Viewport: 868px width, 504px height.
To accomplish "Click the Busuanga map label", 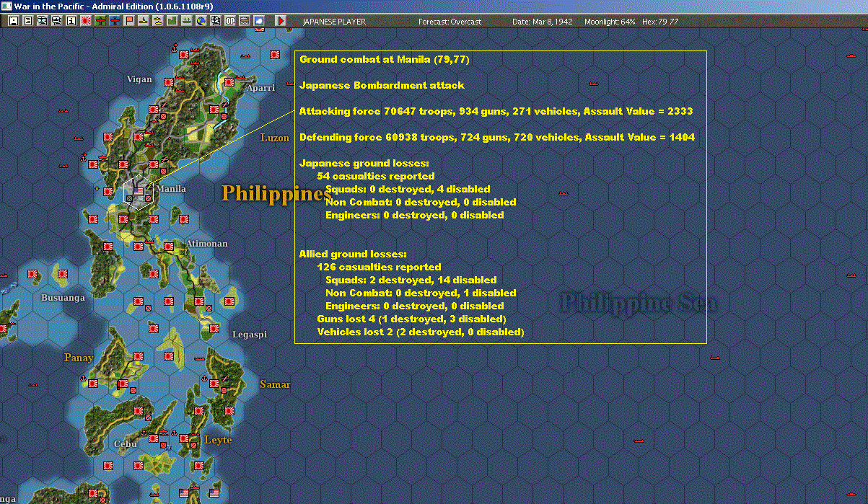I will [x=63, y=298].
